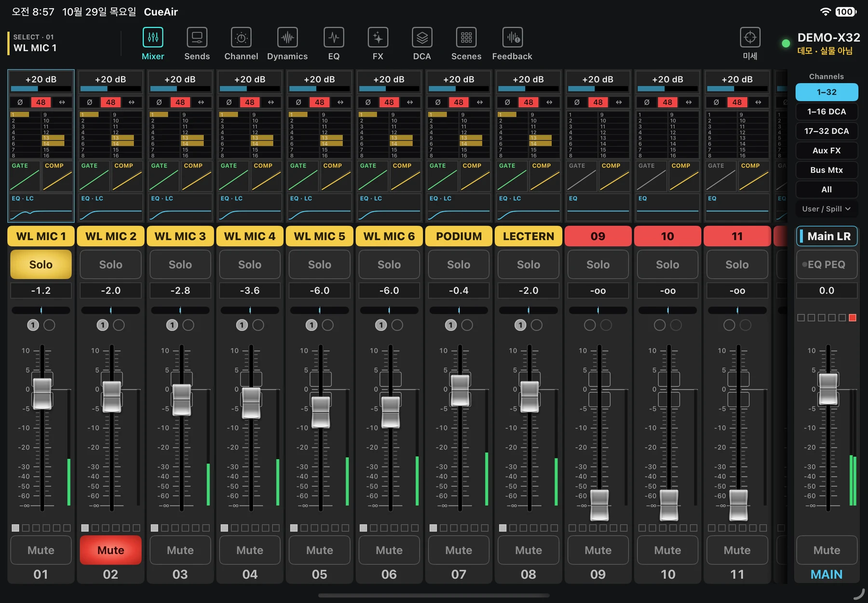This screenshot has height=603, width=868.
Task: Open the Channel view icon
Action: point(241,38)
